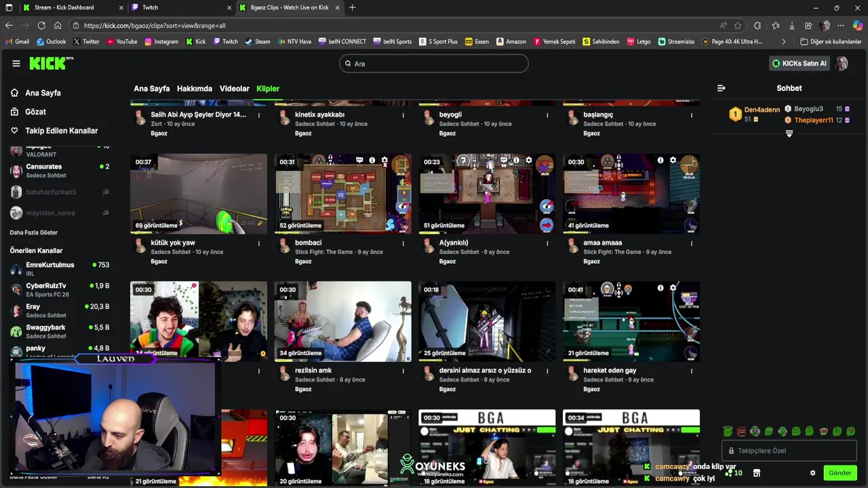Click the Gönder send button

click(840, 473)
